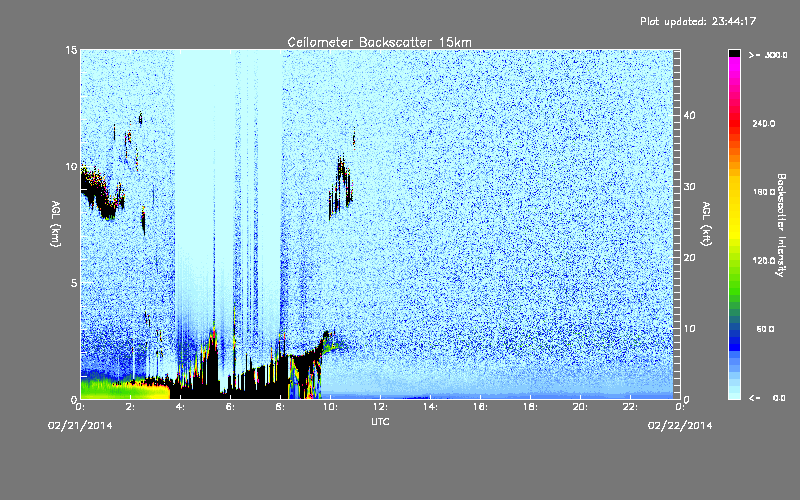The image size is (800, 500).
Task: Click the UTC axis label
Action: coord(380,421)
